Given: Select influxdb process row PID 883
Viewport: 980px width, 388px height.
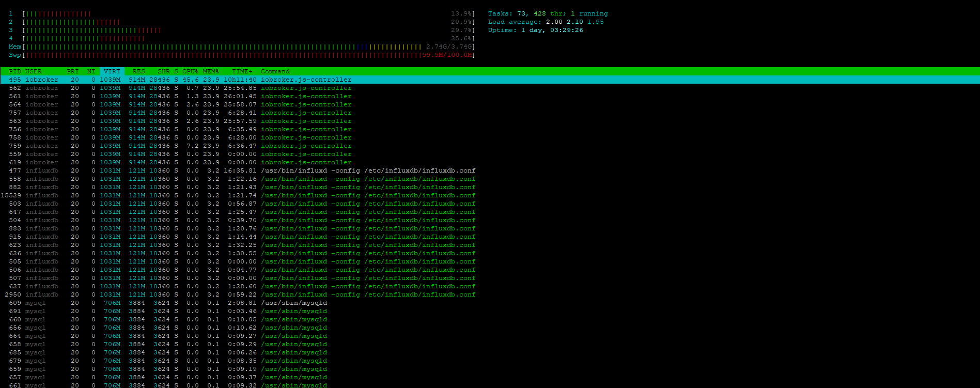Looking at the screenshot, I should pyautogui.click(x=490, y=228).
